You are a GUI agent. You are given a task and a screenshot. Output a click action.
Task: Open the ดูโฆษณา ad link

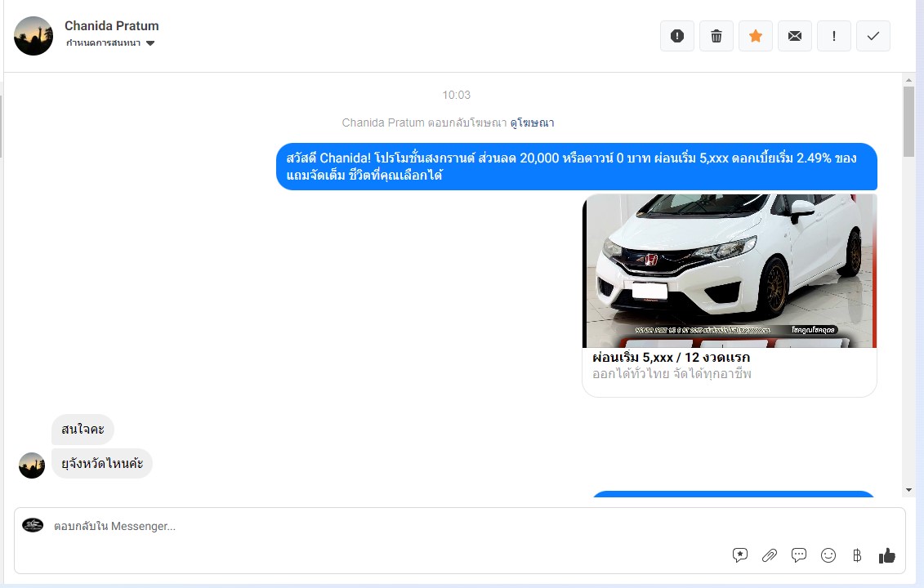point(532,122)
